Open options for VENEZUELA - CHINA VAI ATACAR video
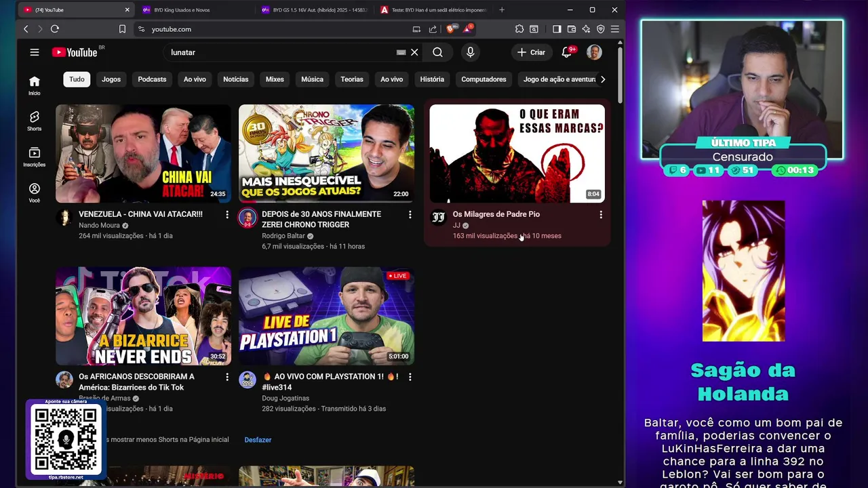The image size is (868, 488). 227,214
